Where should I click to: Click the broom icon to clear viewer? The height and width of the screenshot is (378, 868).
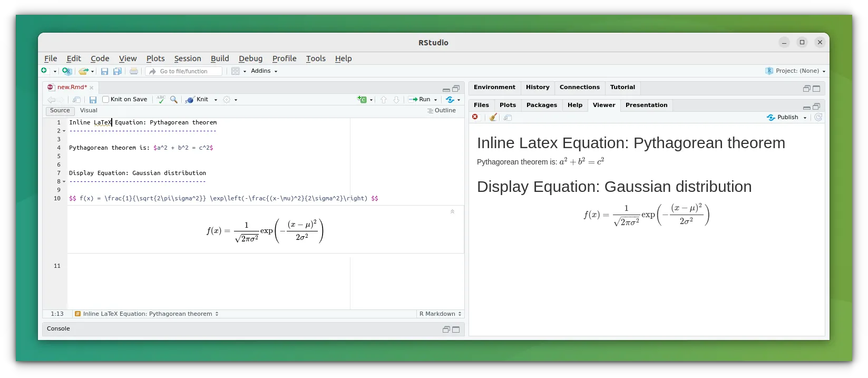point(493,117)
